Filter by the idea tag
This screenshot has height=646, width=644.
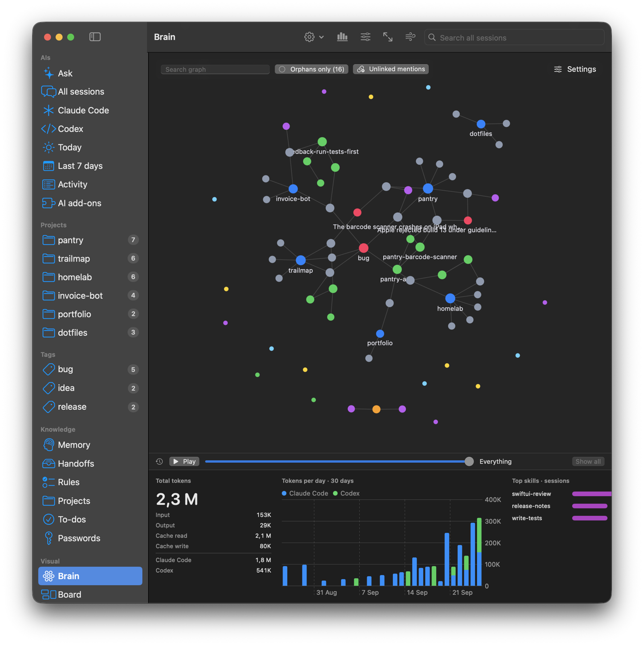pos(90,388)
